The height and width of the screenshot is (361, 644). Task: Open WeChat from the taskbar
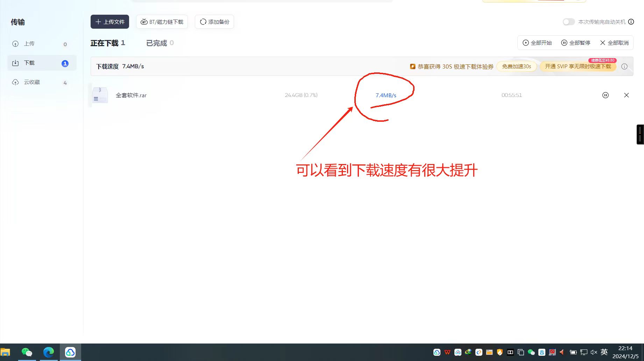(x=27, y=352)
